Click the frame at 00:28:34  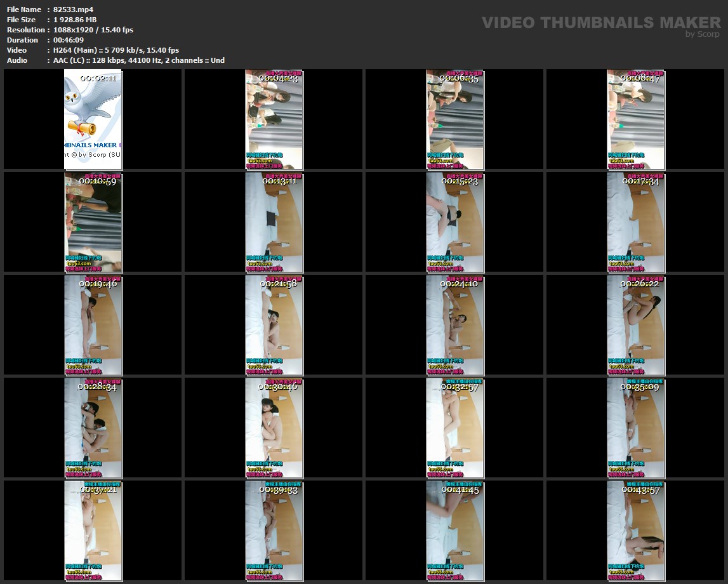point(93,428)
